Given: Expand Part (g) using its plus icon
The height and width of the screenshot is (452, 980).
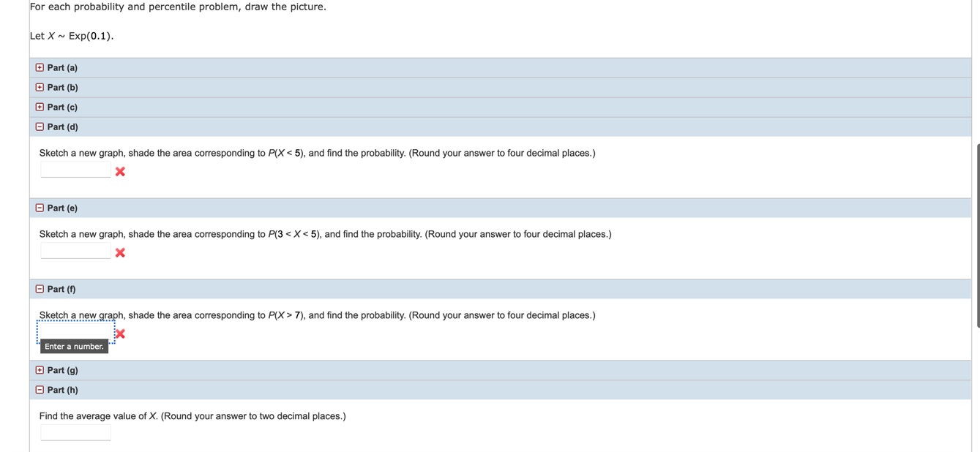Looking at the screenshot, I should (39, 370).
